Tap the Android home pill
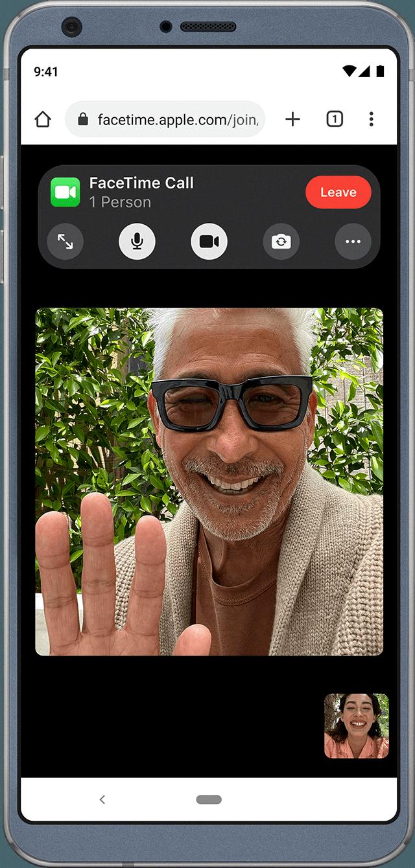415x868 pixels. pos(209,799)
